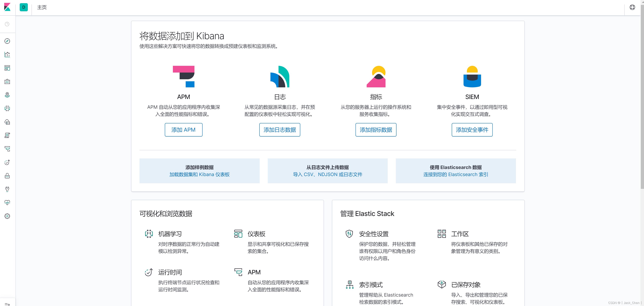Click the 仪表板 icon in visualize section
Image resolution: width=644 pixels, height=306 pixels.
pyautogui.click(x=238, y=234)
